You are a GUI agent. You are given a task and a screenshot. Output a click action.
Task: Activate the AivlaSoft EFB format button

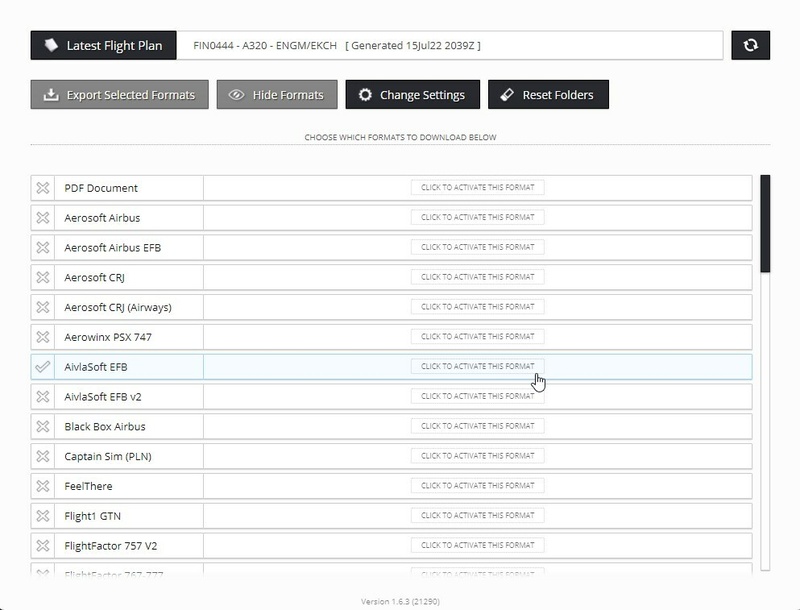(x=478, y=366)
